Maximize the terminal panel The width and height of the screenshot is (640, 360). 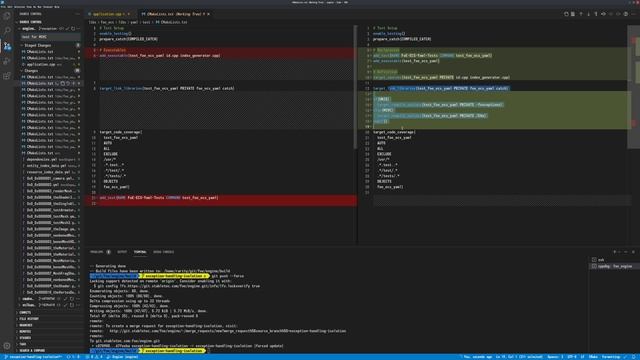pyautogui.click(x=626, y=252)
